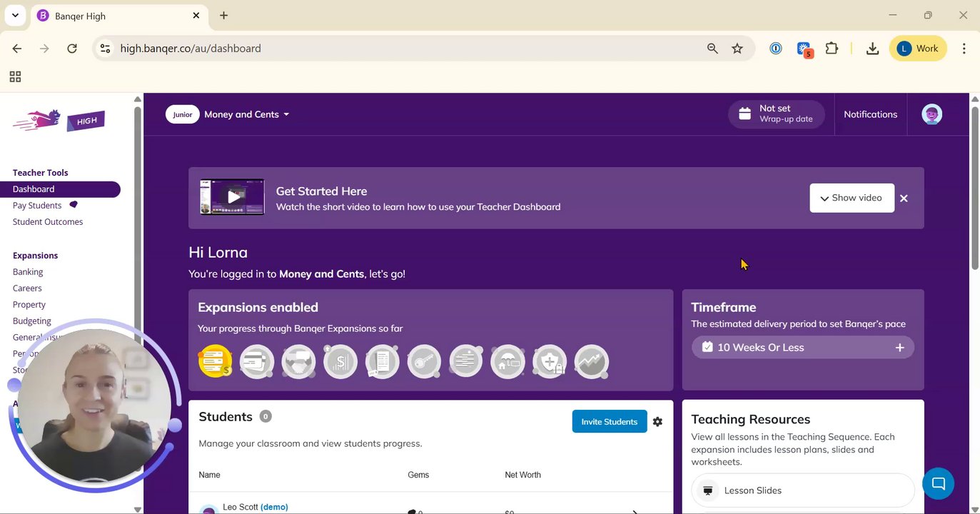980x514 pixels.
Task: Click the handshake expansion badge
Action: pos(298,361)
